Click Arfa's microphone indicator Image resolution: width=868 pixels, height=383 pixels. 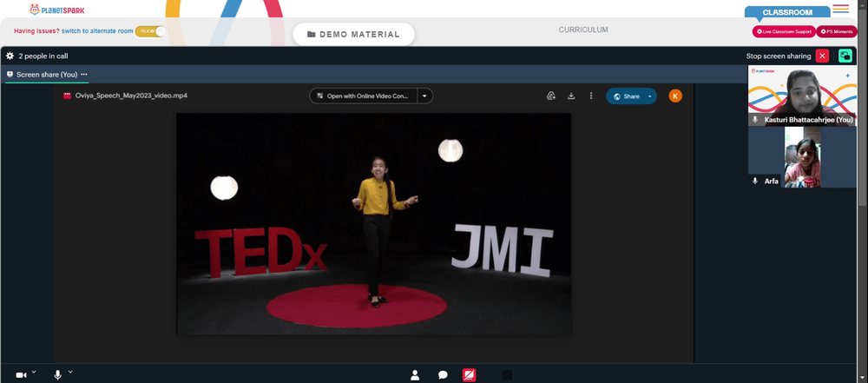coord(755,182)
